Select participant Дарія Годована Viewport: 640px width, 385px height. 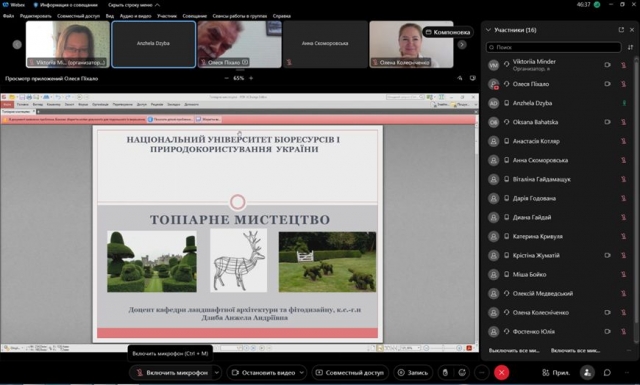tap(557, 198)
